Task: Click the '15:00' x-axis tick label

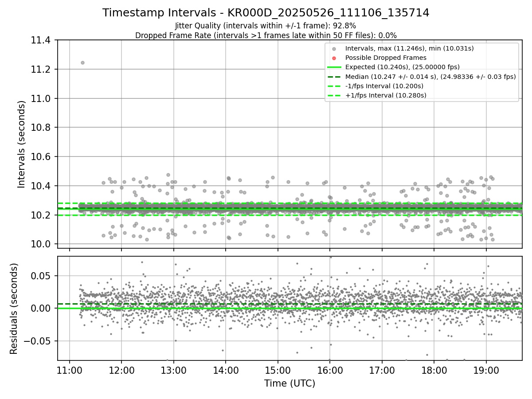Action: pyautogui.click(x=278, y=371)
